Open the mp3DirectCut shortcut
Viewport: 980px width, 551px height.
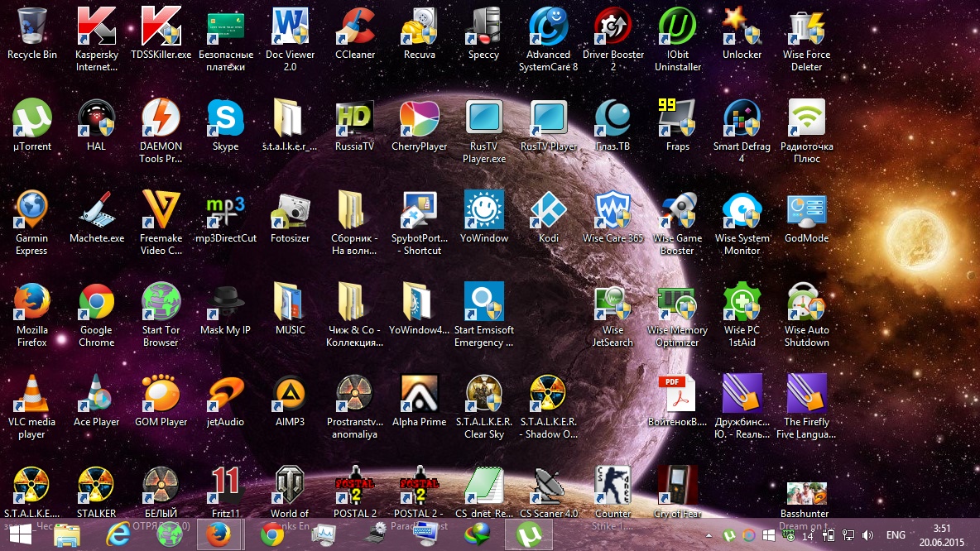(x=226, y=210)
